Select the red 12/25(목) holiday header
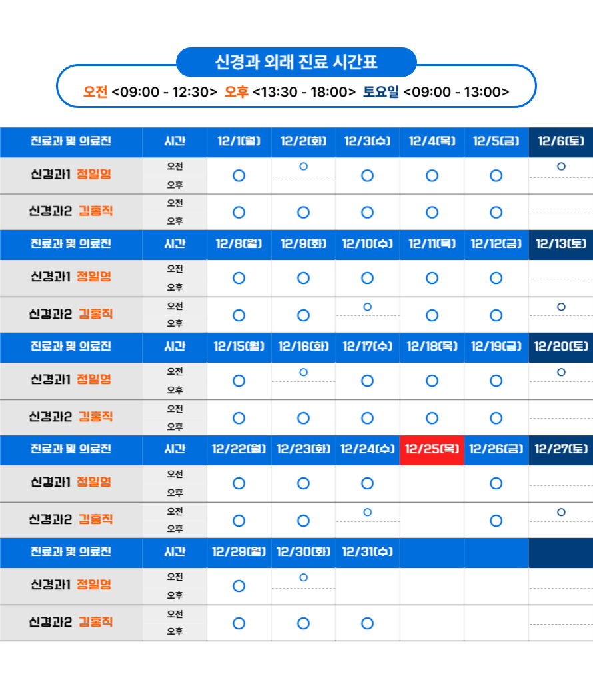Image resolution: width=593 pixels, height=700 pixels. coord(432,449)
